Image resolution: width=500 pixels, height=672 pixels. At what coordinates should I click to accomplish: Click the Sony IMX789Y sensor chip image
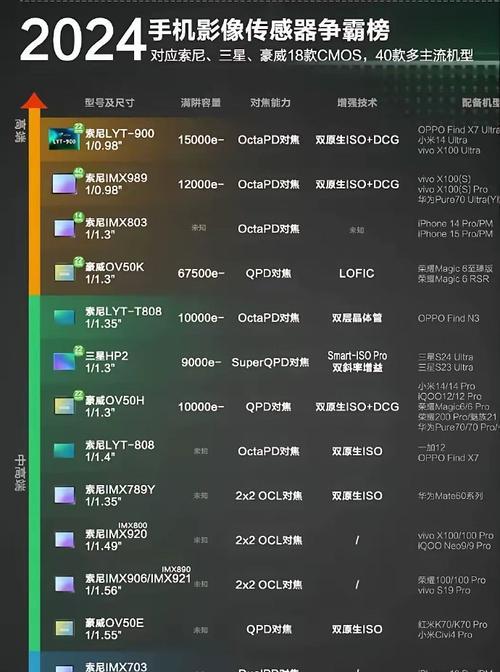(x=65, y=495)
